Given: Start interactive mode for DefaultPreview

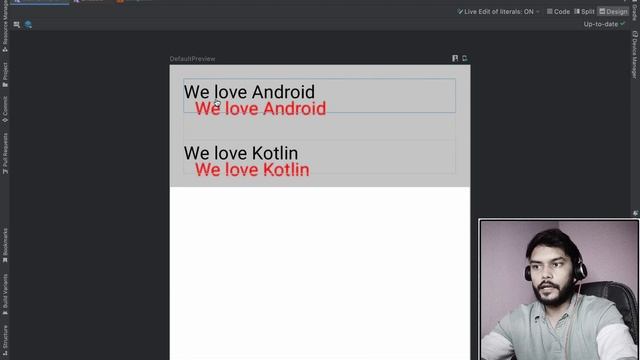Looking at the screenshot, I should click(x=455, y=58).
